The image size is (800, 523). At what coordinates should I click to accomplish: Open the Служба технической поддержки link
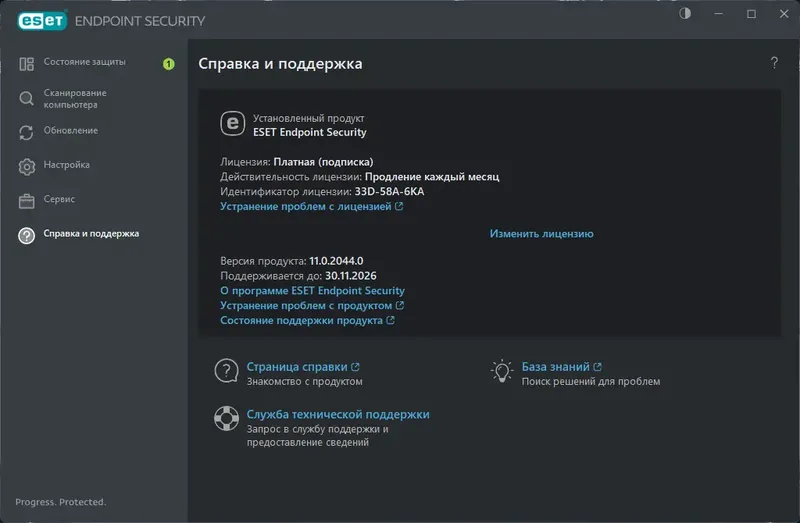click(338, 414)
